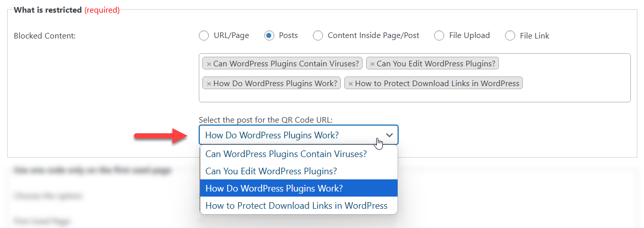Click the 'Blocked Content:' label
The width and height of the screenshot is (644, 228).
click(x=45, y=36)
